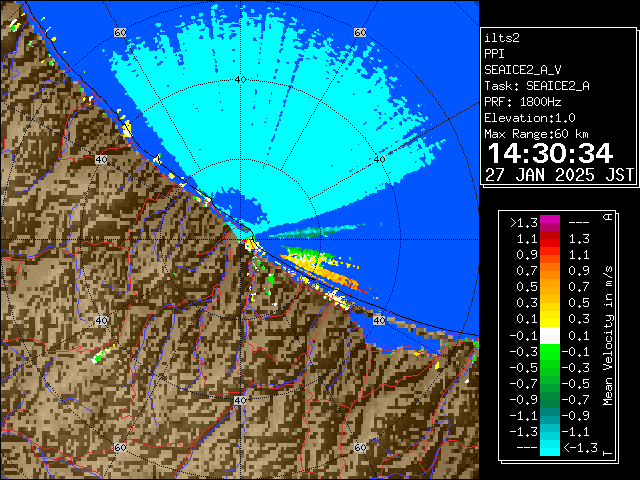Click the bright green band in velocity legend
This screenshot has width=640, height=480.
550,351
